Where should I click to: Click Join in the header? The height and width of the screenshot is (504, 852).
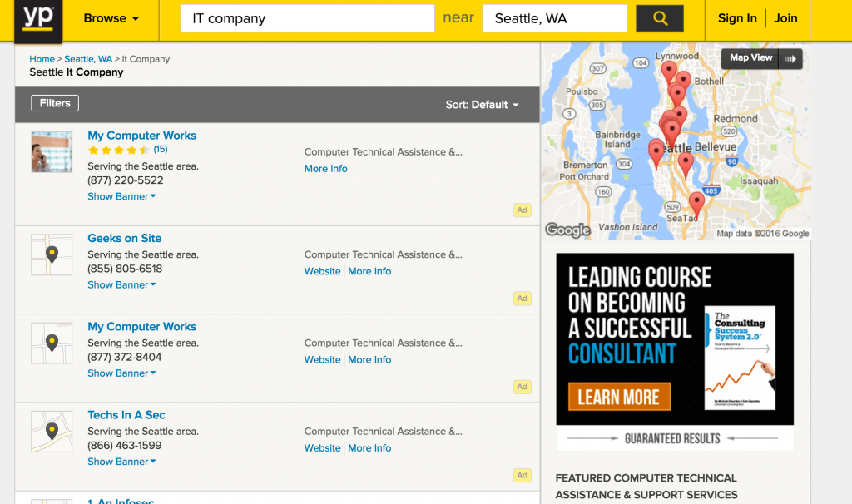coord(785,18)
